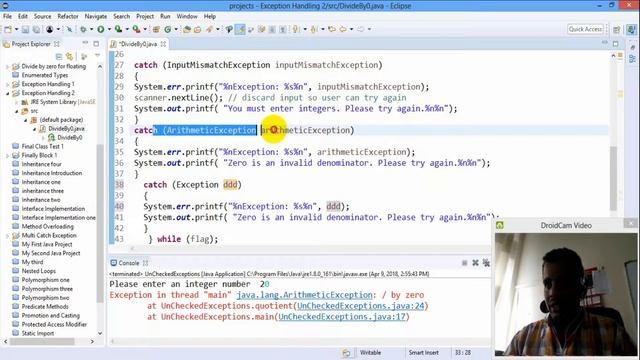Image resolution: width=640 pixels, height=360 pixels.
Task: Click Remove All Terminated Launches in Console
Action: click(x=486, y=263)
